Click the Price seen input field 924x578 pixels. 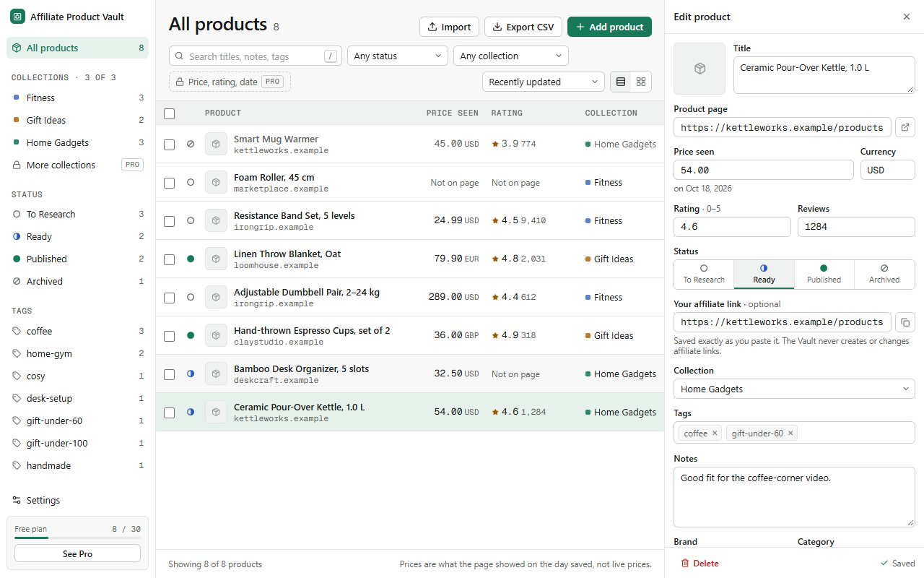point(764,170)
